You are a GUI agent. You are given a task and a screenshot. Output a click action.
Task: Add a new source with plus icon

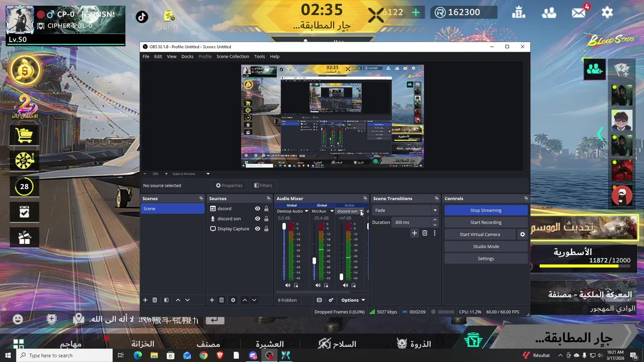tap(212, 300)
